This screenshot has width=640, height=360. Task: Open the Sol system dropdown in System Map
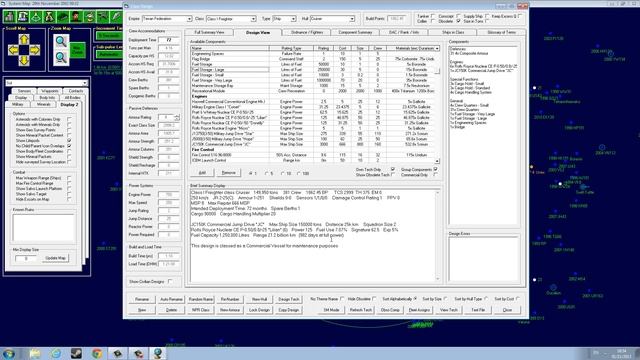coord(84,83)
